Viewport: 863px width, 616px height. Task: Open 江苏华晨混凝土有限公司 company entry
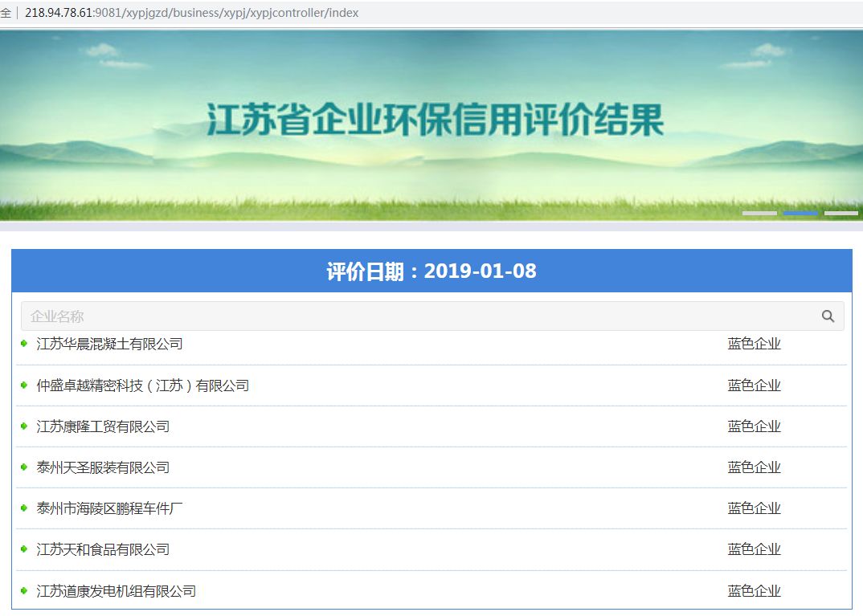[x=110, y=344]
